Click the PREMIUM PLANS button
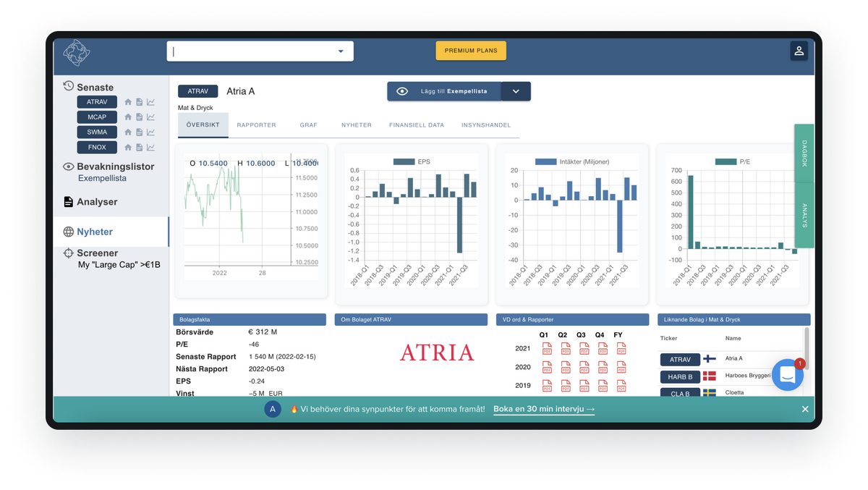 click(x=471, y=50)
